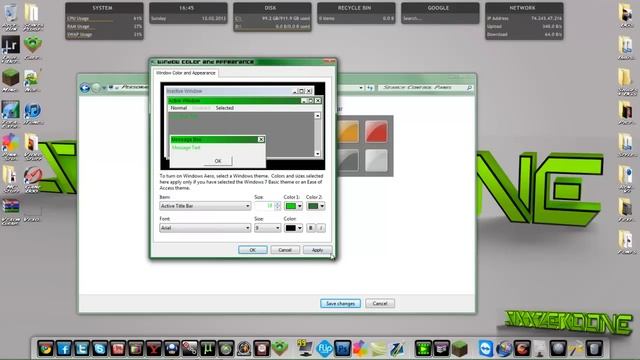Image resolution: width=640 pixels, height=360 pixels.
Task: Toggle Italic font style button
Action: 321,228
